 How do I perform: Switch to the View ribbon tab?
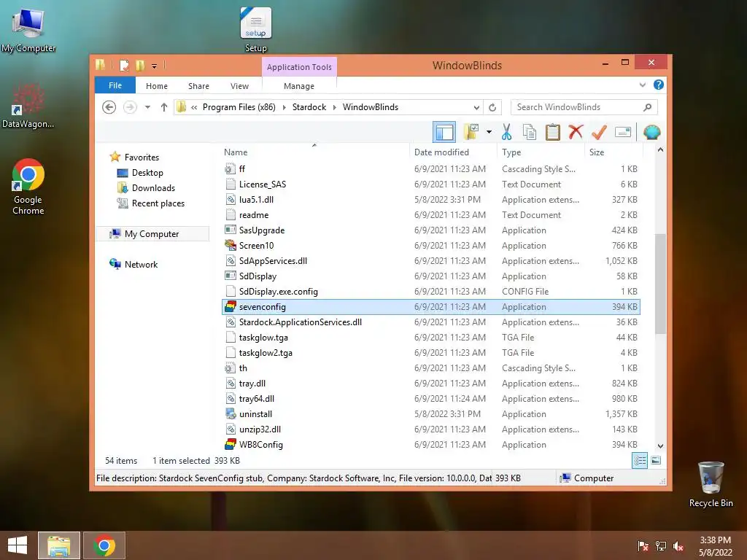coord(239,86)
